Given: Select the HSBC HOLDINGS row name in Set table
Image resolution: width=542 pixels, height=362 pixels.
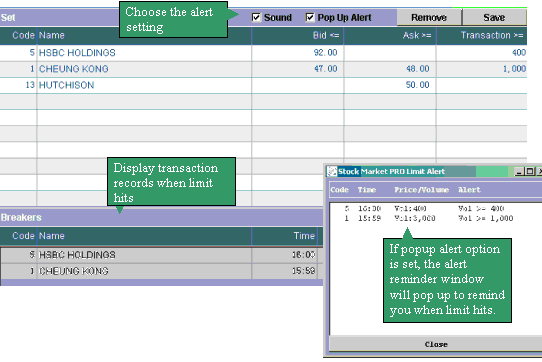Looking at the screenshot, I should tap(77, 53).
